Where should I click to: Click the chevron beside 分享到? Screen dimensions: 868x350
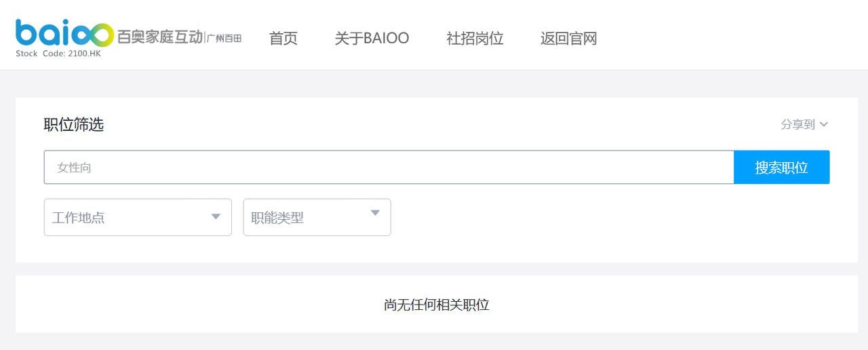(x=824, y=124)
